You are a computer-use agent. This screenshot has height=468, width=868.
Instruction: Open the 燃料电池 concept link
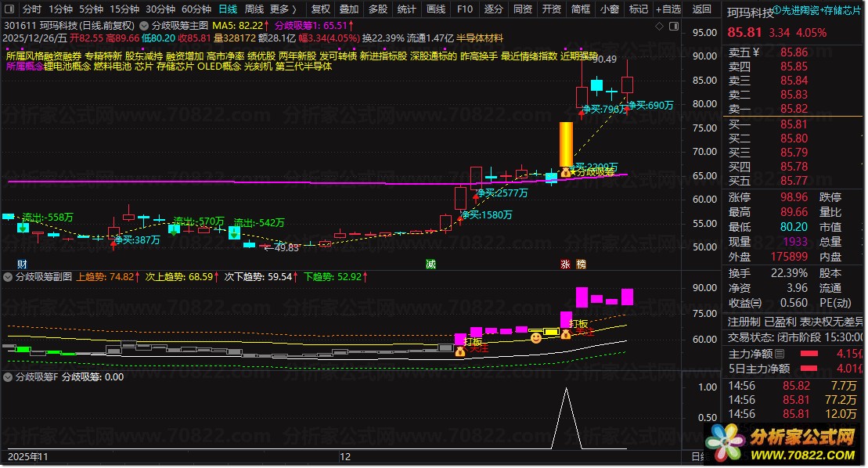pyautogui.click(x=113, y=66)
